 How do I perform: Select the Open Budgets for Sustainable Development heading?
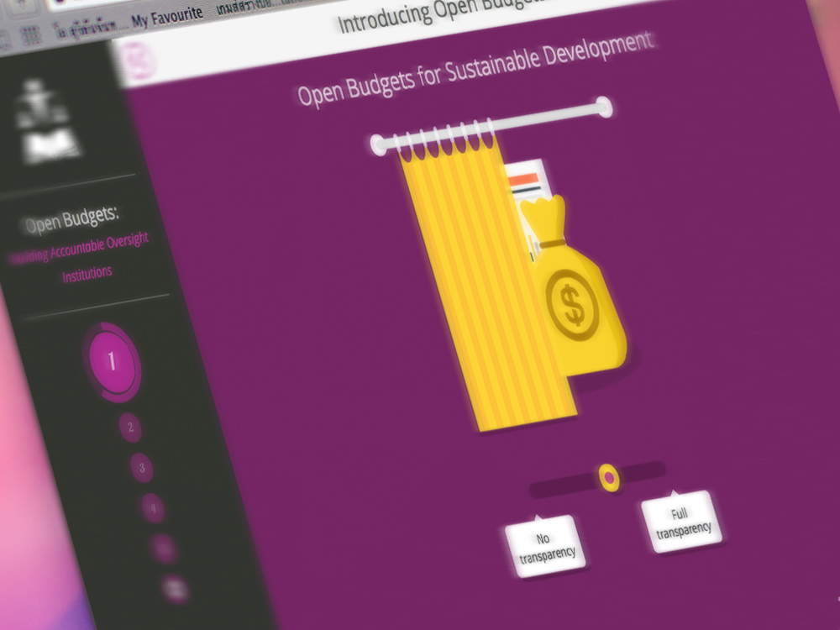(475, 69)
